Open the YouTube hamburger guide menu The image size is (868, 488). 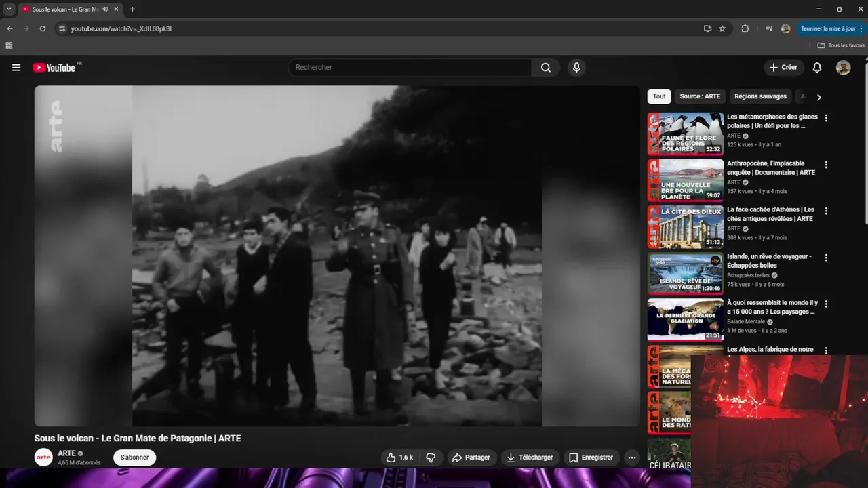(16, 68)
